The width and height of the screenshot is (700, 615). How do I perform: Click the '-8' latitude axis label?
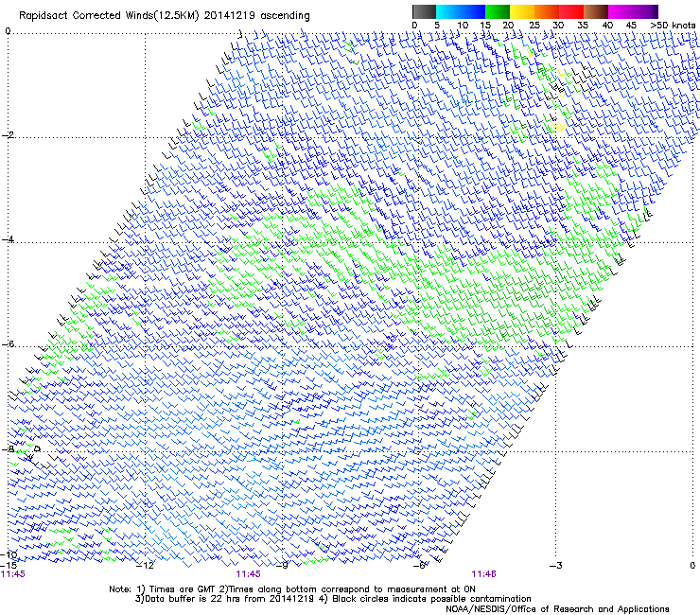(8, 448)
